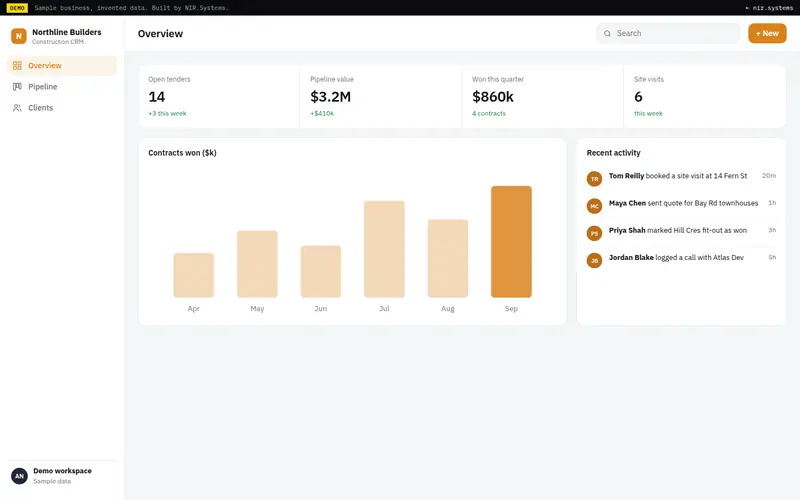Open the Pipeline menu item
Screen dimensions: 800x500
pyautogui.click(x=62, y=87)
